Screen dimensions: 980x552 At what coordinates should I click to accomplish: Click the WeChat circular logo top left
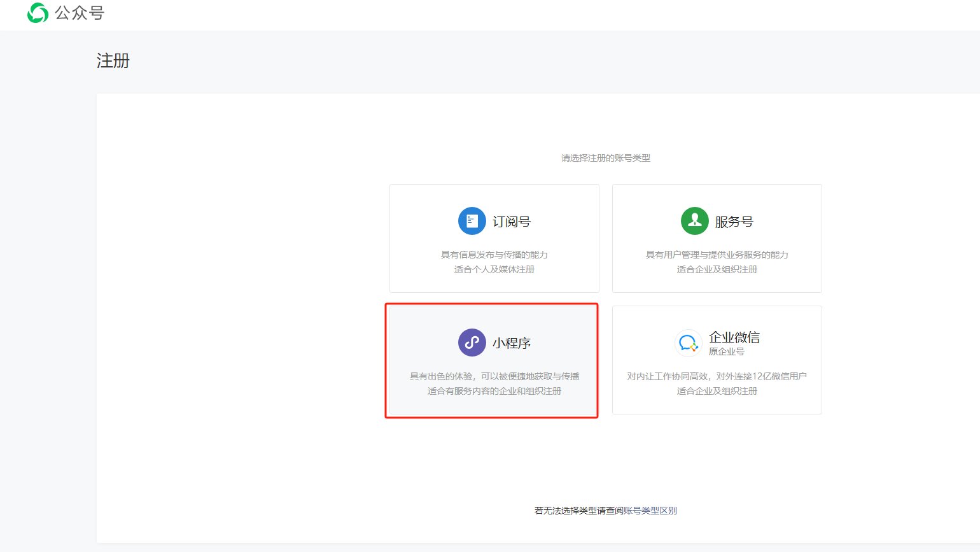coord(38,12)
